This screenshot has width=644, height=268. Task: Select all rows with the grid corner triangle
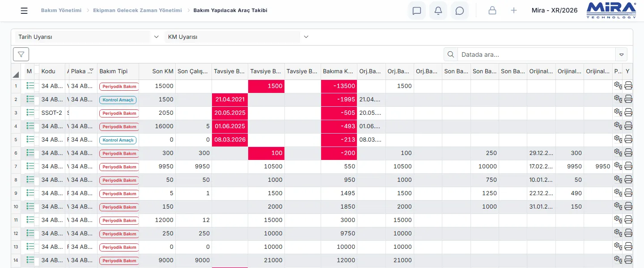pos(16,74)
